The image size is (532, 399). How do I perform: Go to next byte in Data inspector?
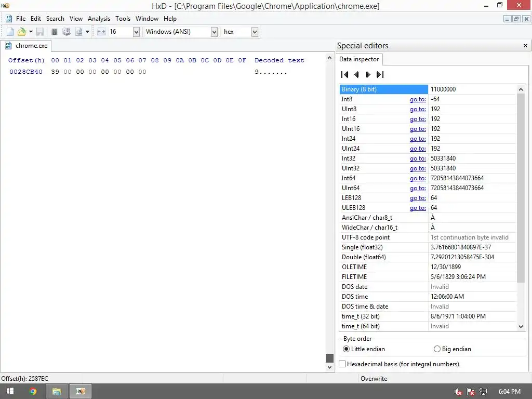pyautogui.click(x=368, y=75)
